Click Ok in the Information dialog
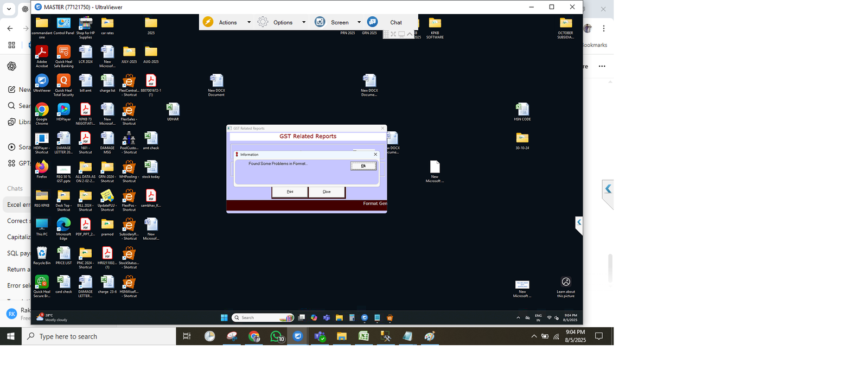Screen dimensions: 868x383 pos(363,166)
